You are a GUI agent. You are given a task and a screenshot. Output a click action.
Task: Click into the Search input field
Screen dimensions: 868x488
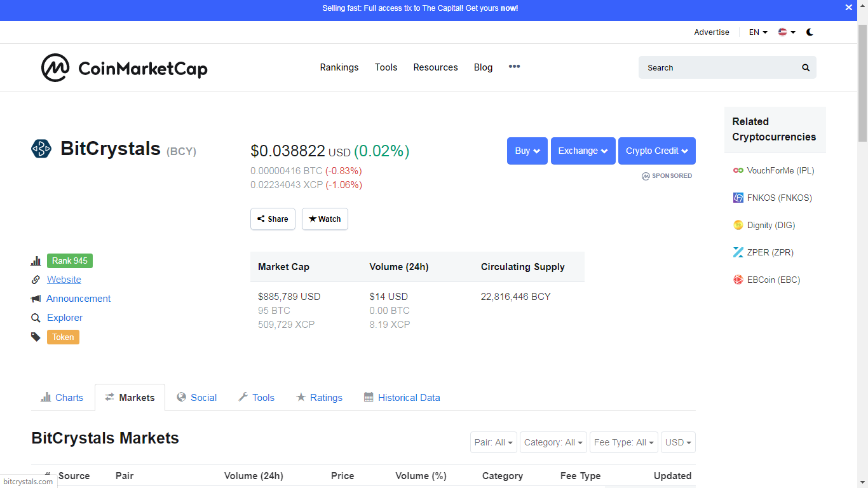719,67
